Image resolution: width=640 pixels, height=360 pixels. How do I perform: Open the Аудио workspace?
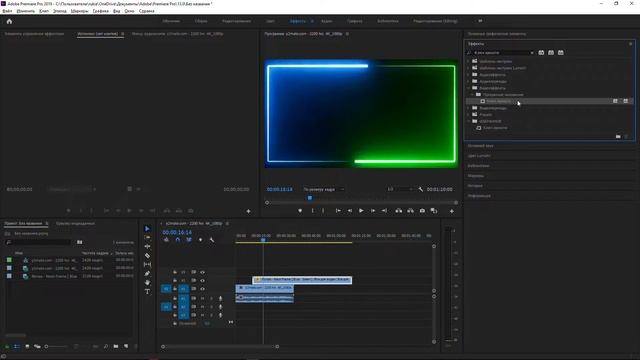click(x=327, y=21)
